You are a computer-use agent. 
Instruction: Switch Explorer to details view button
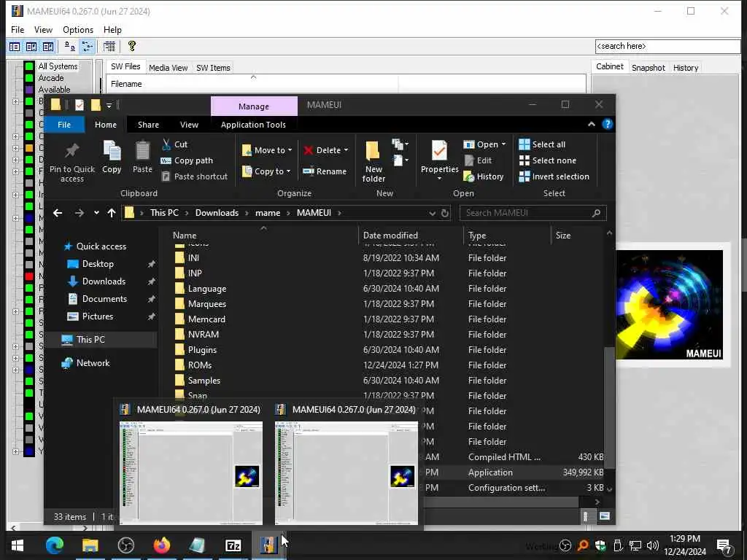point(586,516)
